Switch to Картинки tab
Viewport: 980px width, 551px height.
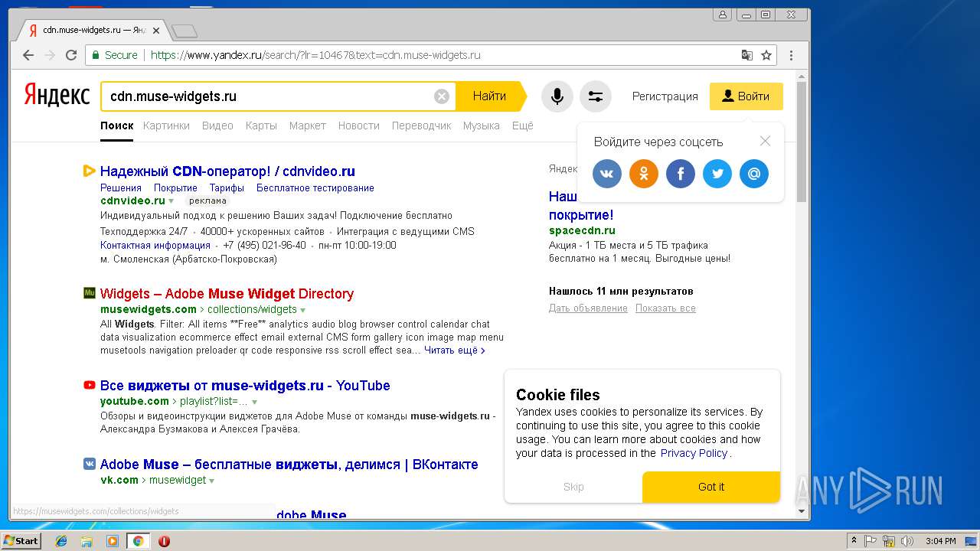click(166, 126)
